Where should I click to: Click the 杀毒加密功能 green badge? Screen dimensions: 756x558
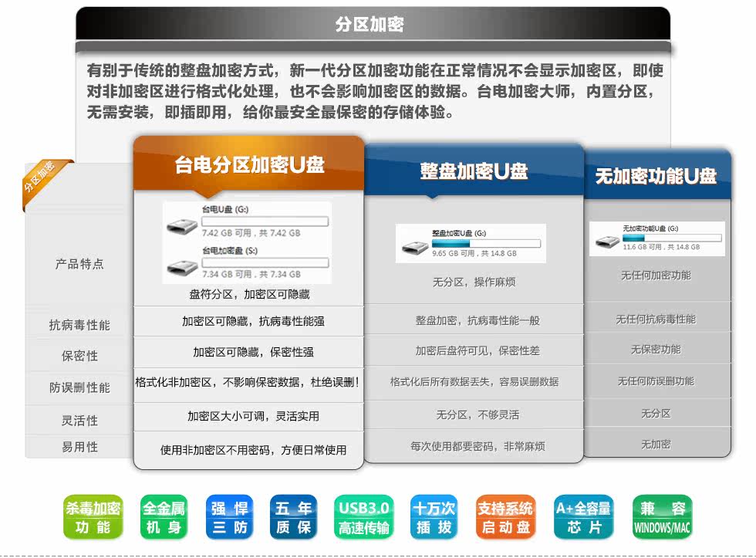[x=93, y=517]
